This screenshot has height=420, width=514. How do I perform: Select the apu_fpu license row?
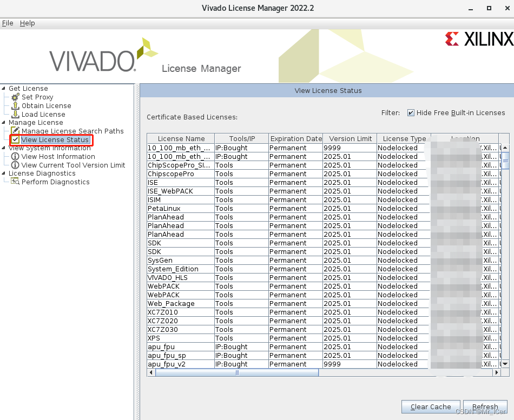click(323, 346)
